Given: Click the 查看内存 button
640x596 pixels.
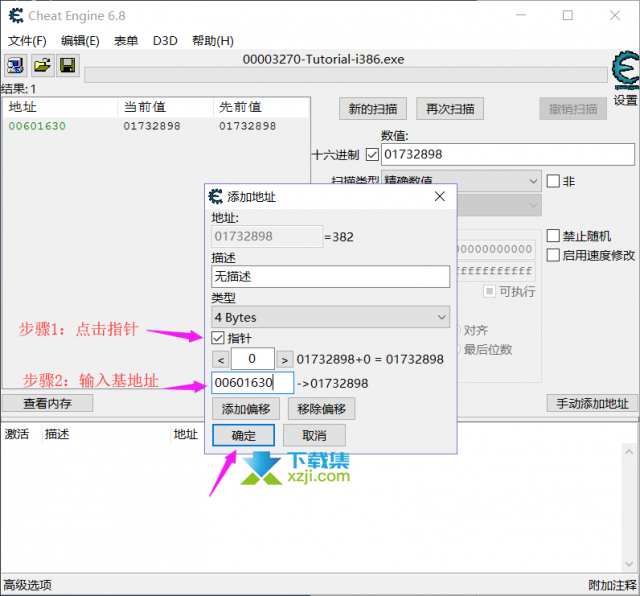Looking at the screenshot, I should [47, 403].
